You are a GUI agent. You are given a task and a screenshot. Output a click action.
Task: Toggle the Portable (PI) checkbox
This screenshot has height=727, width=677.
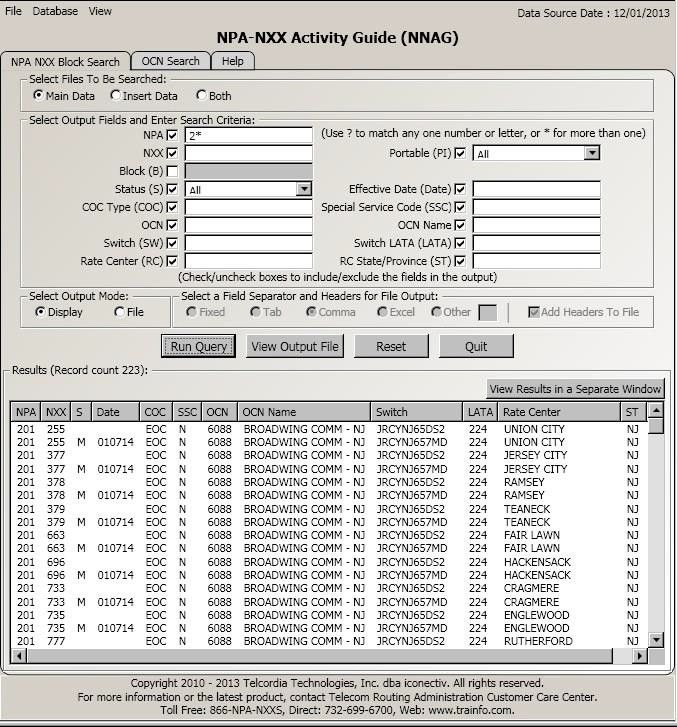[460, 153]
